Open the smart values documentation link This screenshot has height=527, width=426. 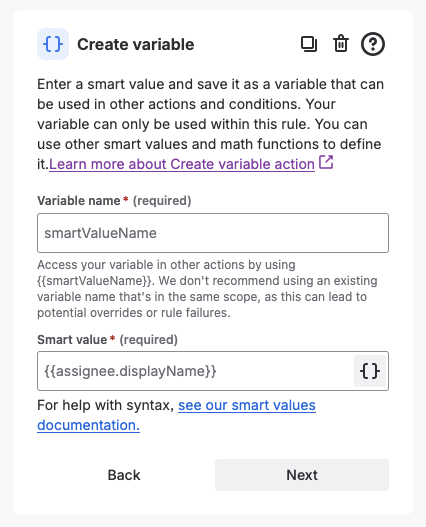(176, 415)
